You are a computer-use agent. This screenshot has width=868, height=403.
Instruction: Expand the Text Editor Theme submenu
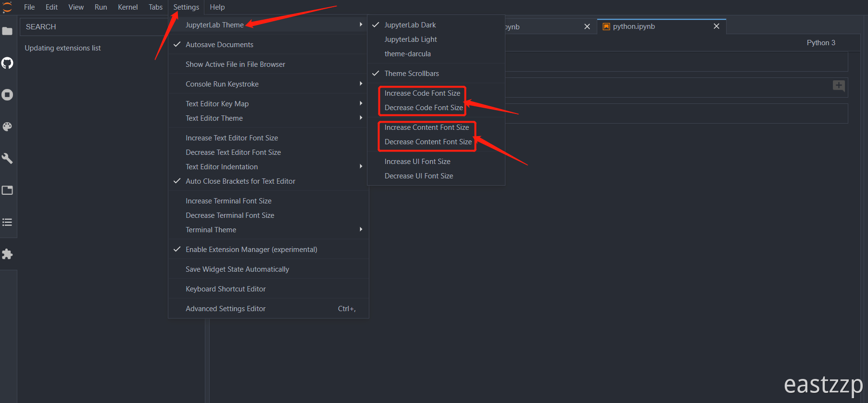(268, 118)
